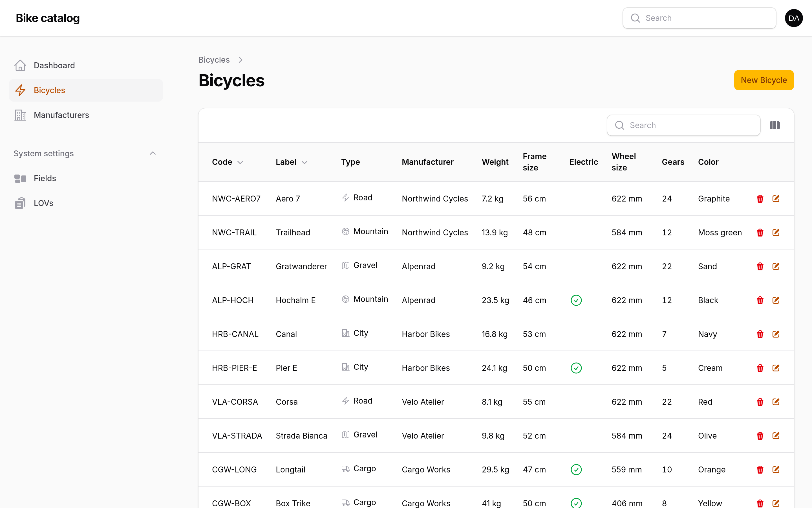
Task: Click the Electric checkmark for Longtail
Action: [x=576, y=470]
